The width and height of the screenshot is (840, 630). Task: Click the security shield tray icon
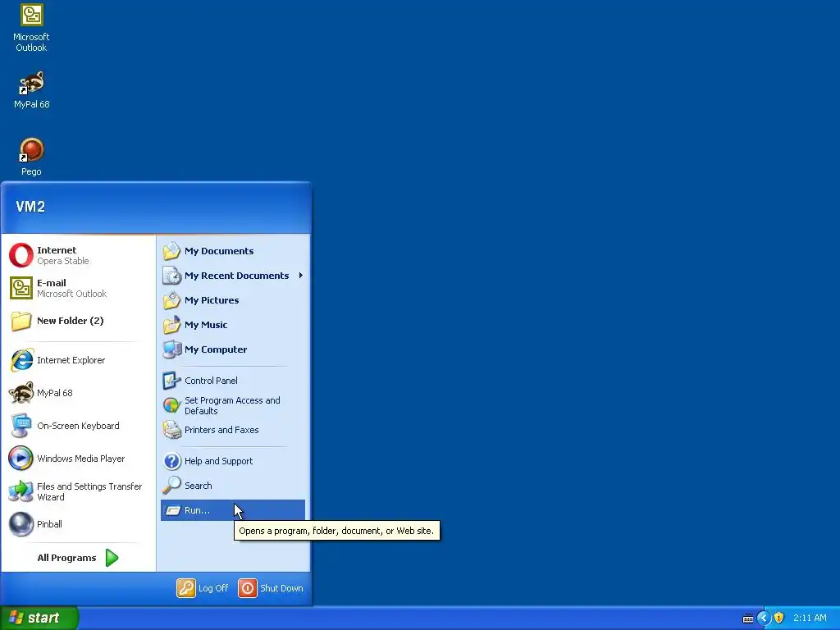[779, 619]
